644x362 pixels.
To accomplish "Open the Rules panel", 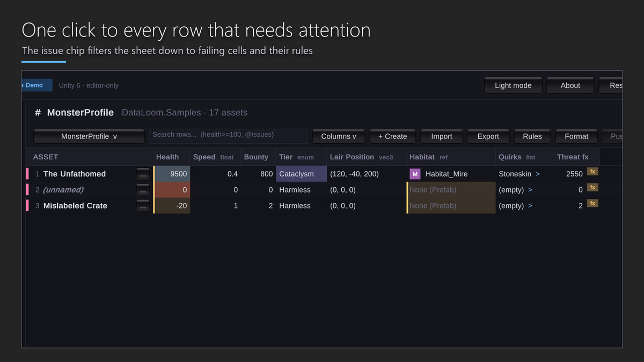I will tap(532, 136).
